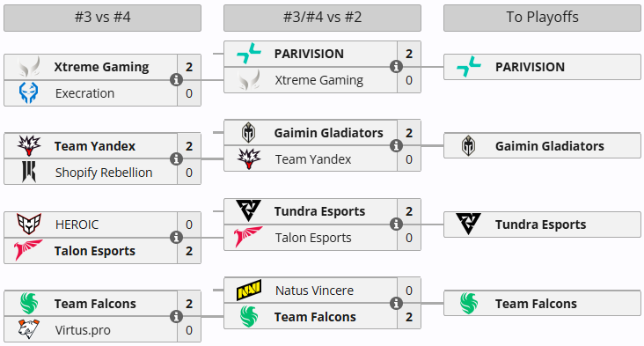644x346 pixels.
Task: Open Gaimin Gladiators in To Playoffs column
Action: click(x=542, y=145)
